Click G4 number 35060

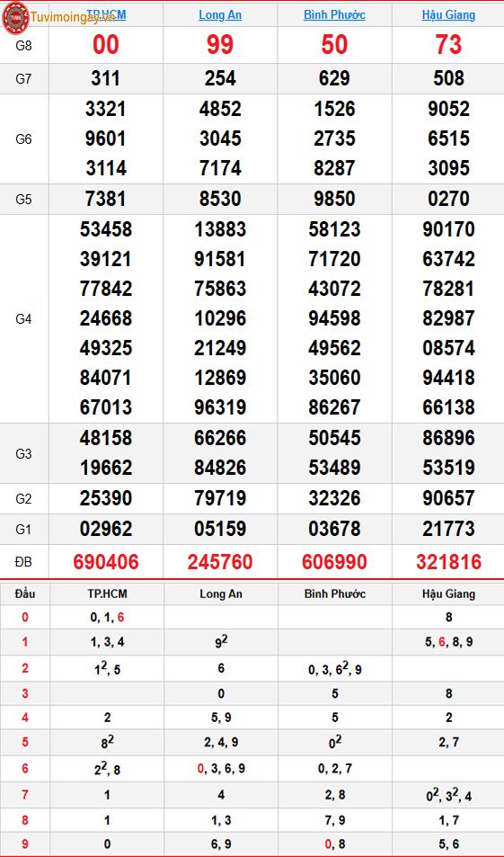[334, 378]
